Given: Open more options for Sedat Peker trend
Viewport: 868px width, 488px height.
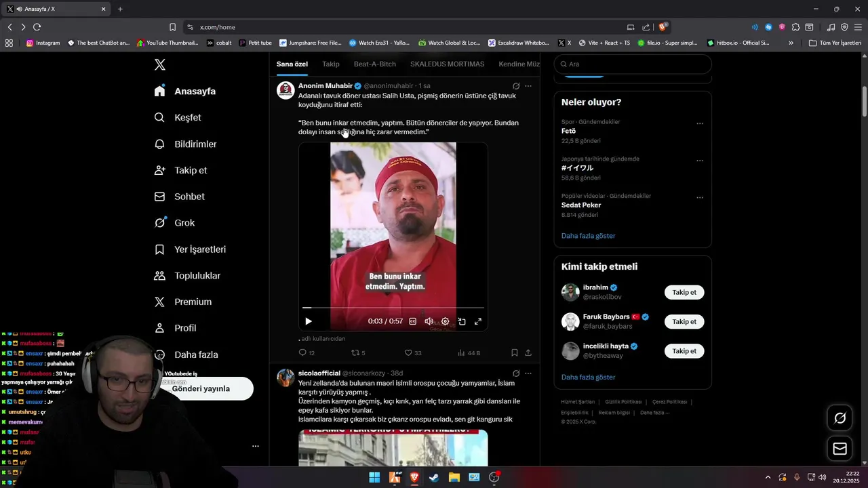Looking at the screenshot, I should pyautogui.click(x=700, y=198).
